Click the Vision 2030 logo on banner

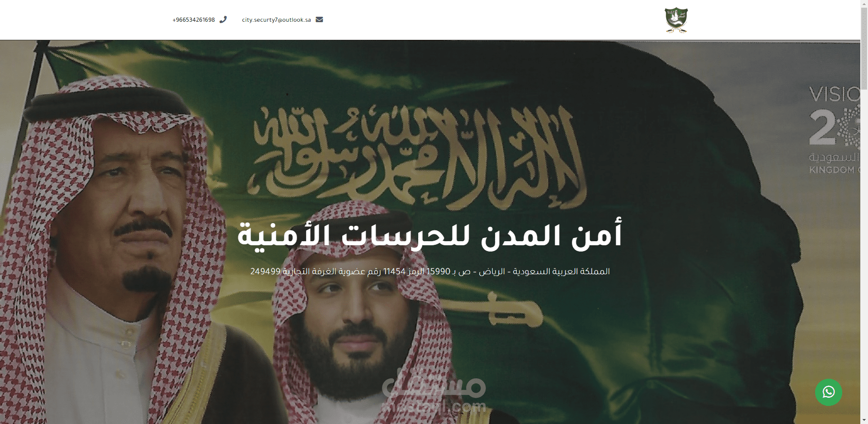(x=834, y=130)
